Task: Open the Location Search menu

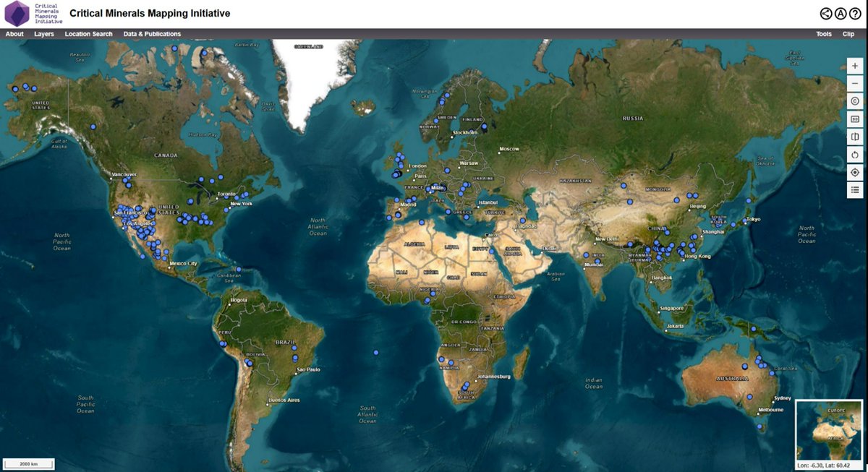Action: [88, 34]
